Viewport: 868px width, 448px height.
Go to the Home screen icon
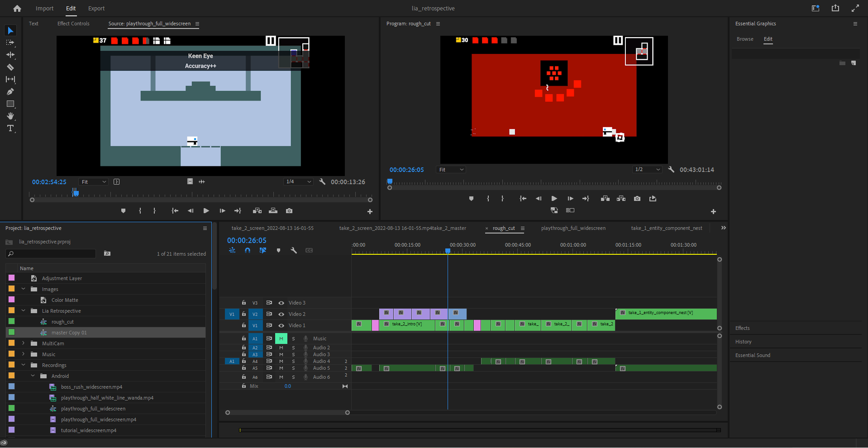[17, 8]
